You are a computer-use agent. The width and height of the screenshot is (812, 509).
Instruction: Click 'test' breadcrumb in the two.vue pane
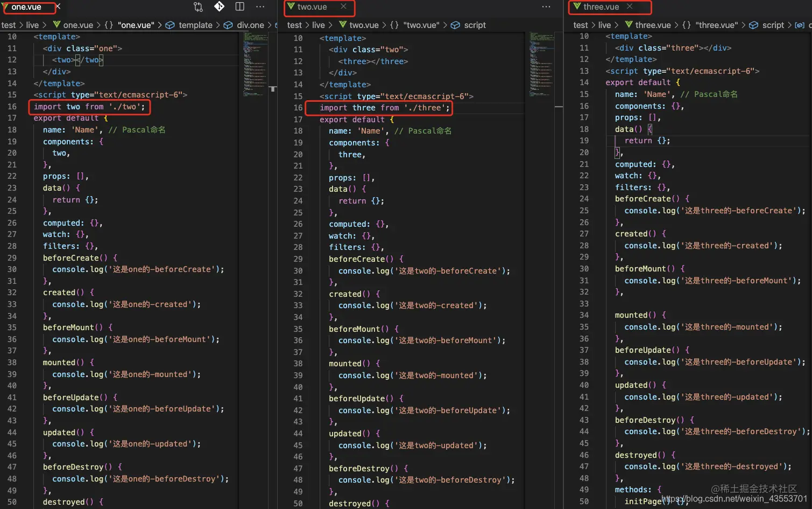click(294, 25)
